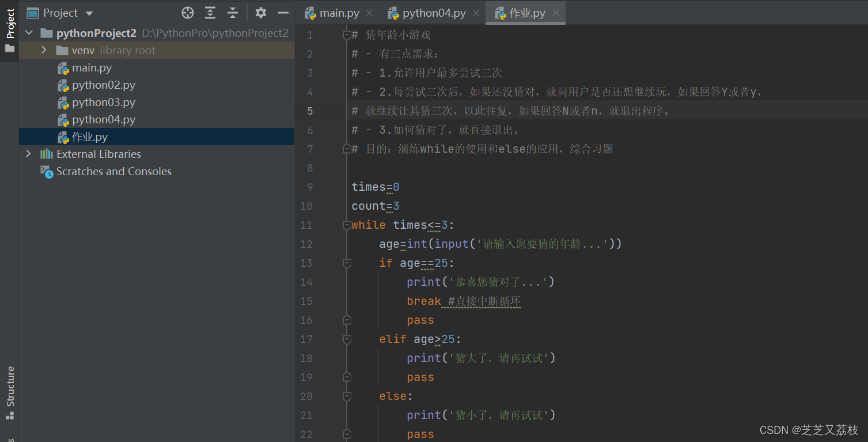Click the Collapse All icon in Project toolbar
The width and height of the screenshot is (868, 442).
click(232, 13)
